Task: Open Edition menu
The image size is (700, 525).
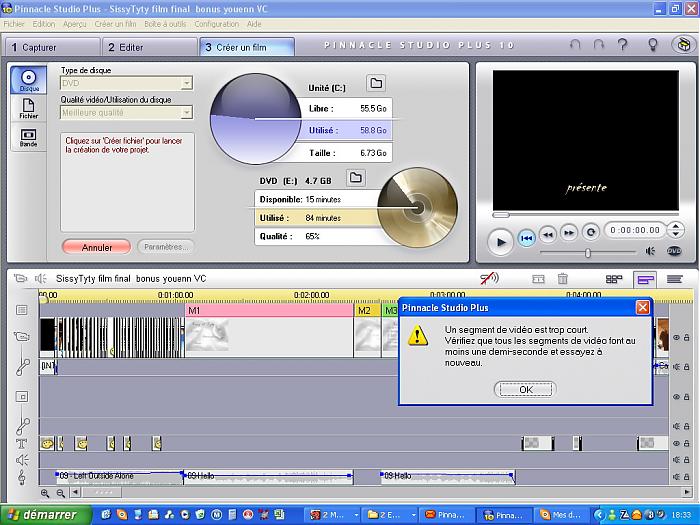Action: (44, 24)
